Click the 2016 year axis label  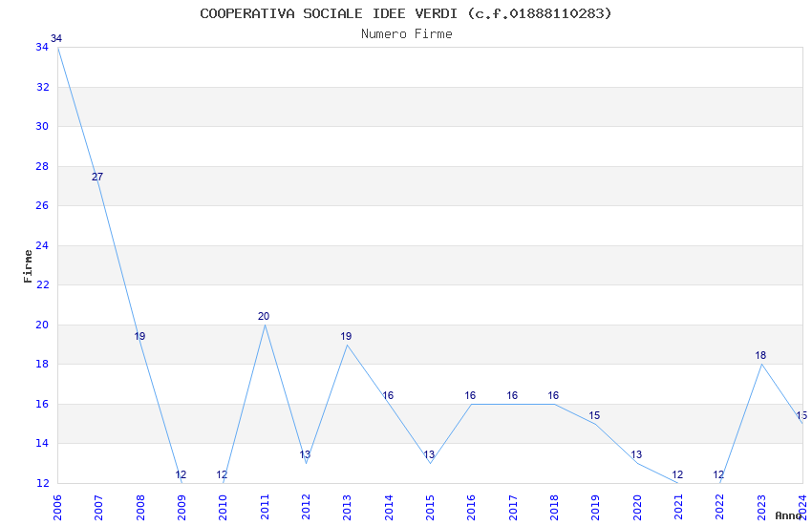(x=471, y=507)
